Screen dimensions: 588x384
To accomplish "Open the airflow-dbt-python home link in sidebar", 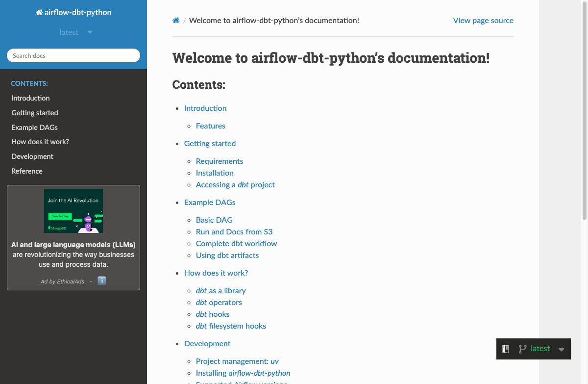I will (73, 13).
